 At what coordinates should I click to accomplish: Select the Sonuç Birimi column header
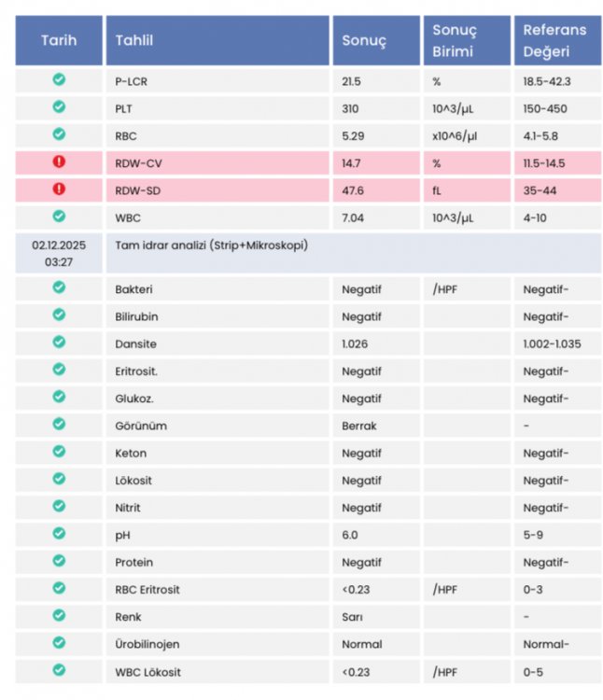467,41
